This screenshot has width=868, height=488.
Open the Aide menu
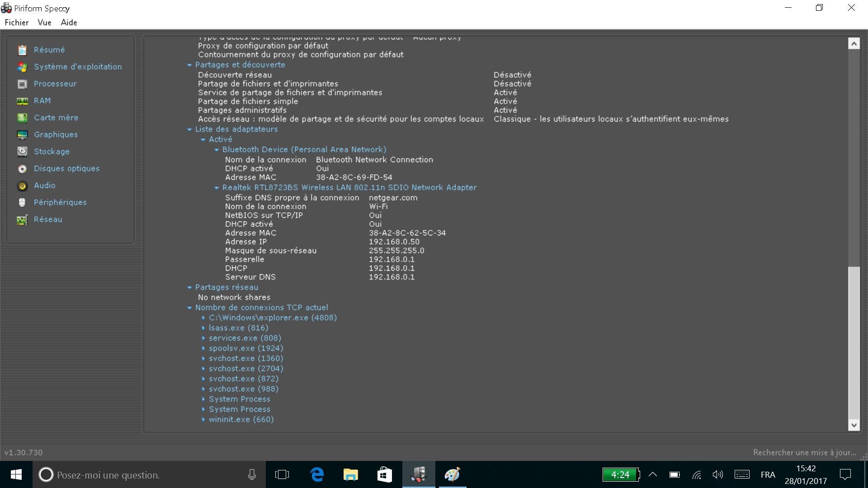coord(69,23)
